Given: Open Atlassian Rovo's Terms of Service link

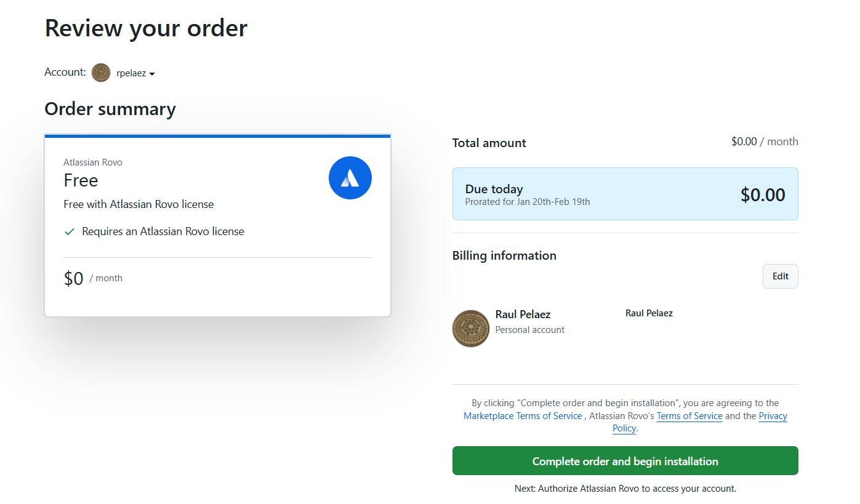Looking at the screenshot, I should (689, 416).
